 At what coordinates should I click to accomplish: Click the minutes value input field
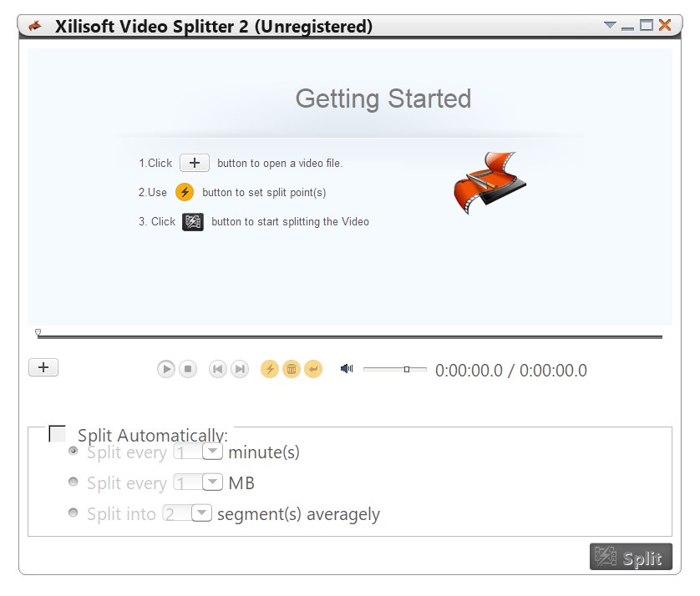pyautogui.click(x=188, y=452)
